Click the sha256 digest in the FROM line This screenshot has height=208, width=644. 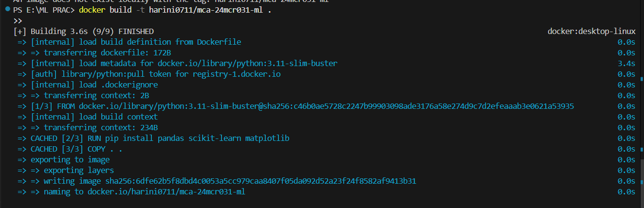419,106
